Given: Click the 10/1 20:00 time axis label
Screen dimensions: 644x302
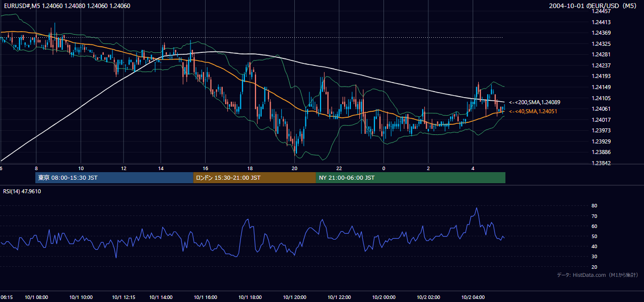Looking at the screenshot, I should (x=295, y=297).
